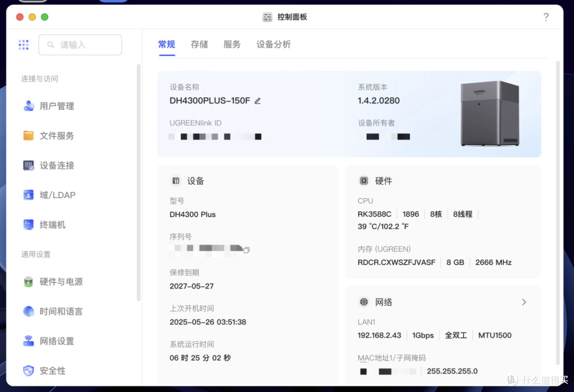Click the 硬件 chip icon
The image size is (574, 392).
coord(364,181)
